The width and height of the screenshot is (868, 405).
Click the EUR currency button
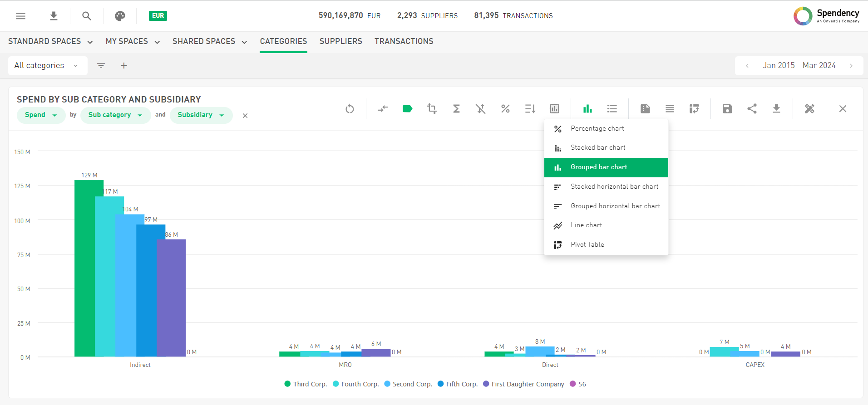pyautogui.click(x=158, y=16)
